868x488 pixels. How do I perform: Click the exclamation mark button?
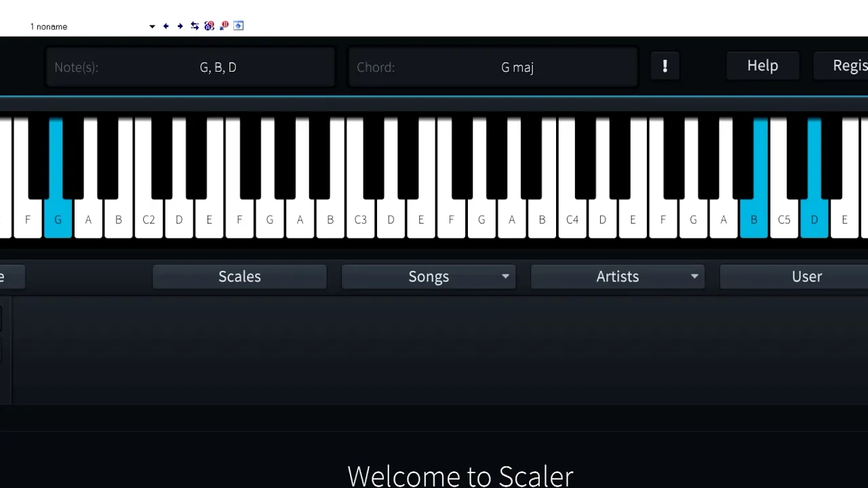665,66
